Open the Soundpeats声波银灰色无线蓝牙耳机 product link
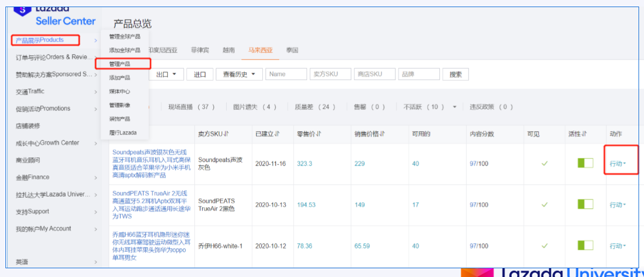 pyautogui.click(x=151, y=163)
